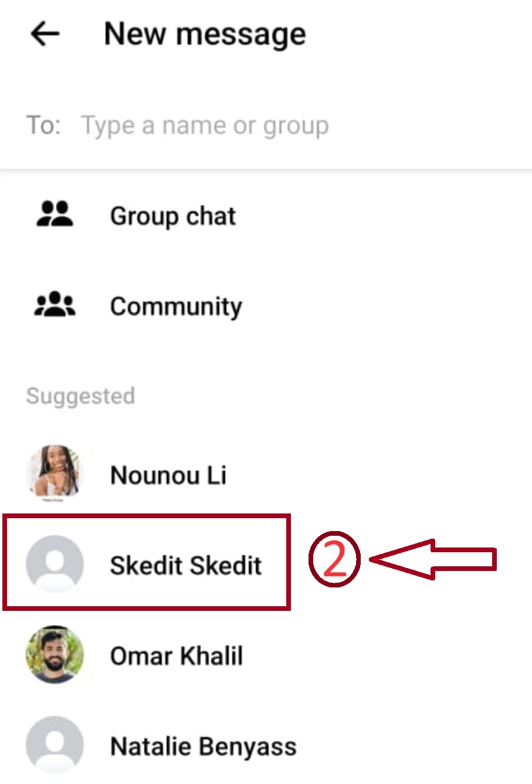Click the Group chat people icon
The height and width of the screenshot is (784, 532).
pyautogui.click(x=55, y=215)
